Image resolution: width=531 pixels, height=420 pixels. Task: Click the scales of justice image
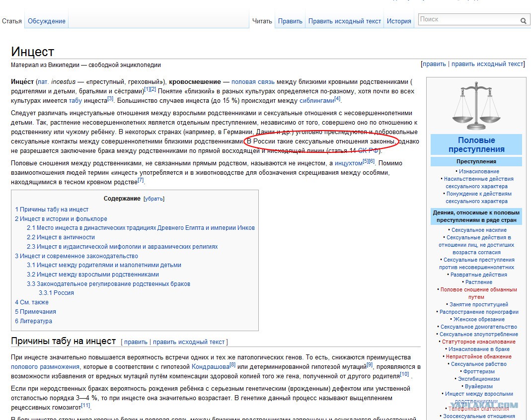[476, 106]
